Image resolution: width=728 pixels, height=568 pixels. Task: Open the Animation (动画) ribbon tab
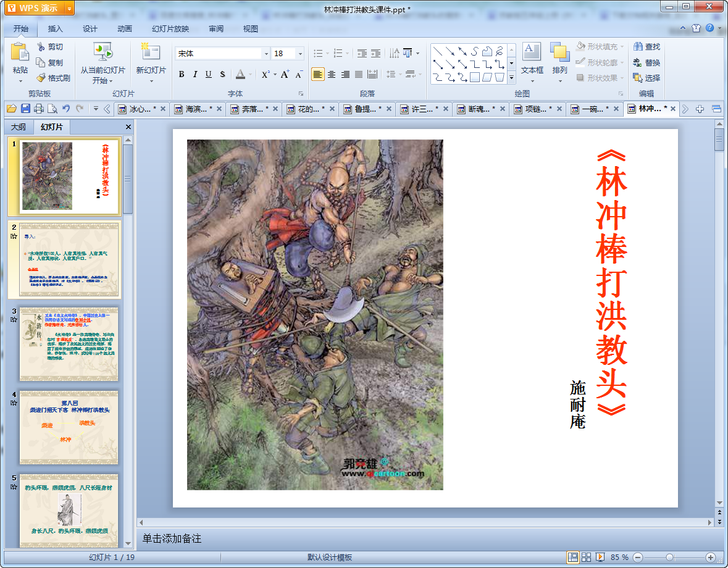(x=125, y=29)
